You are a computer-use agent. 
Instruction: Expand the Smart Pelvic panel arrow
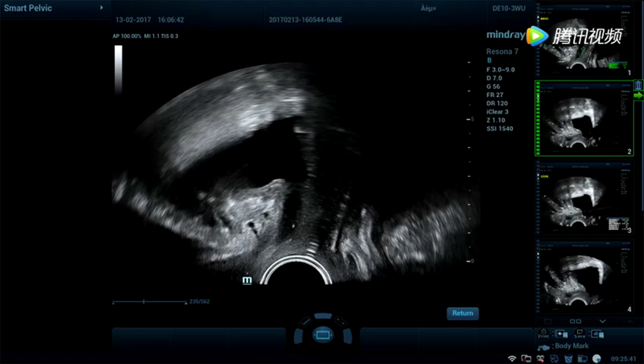click(101, 8)
